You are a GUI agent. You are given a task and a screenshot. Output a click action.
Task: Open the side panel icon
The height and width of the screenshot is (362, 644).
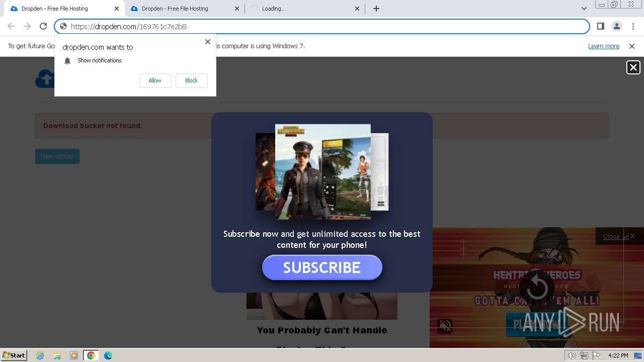(601, 26)
